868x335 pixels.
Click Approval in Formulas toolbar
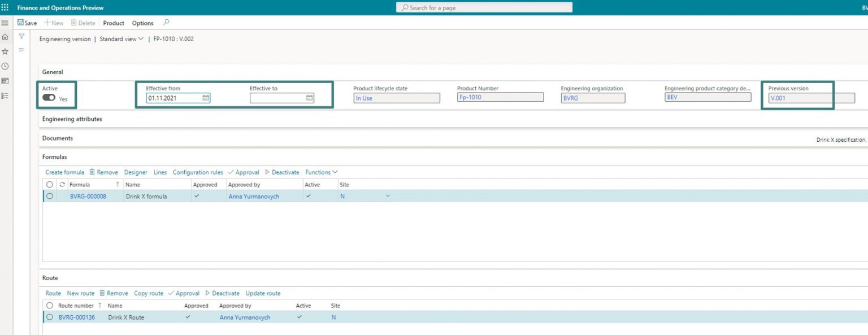click(x=244, y=172)
